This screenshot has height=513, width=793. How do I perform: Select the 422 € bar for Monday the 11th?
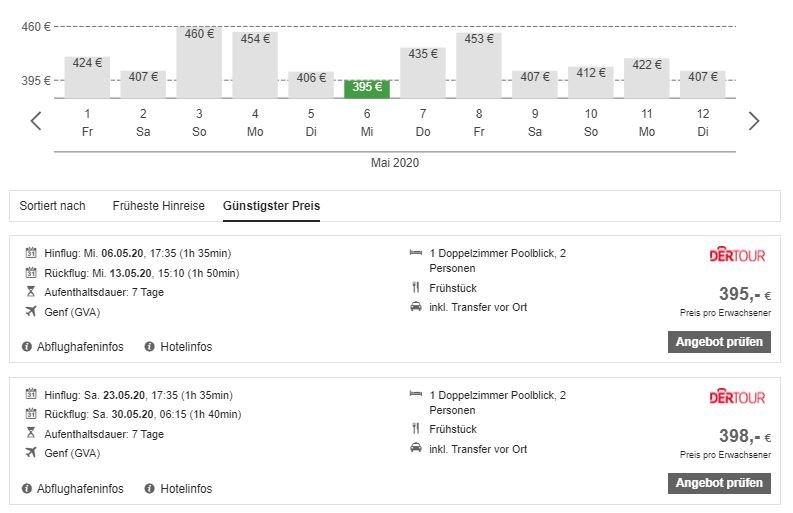(x=647, y=77)
